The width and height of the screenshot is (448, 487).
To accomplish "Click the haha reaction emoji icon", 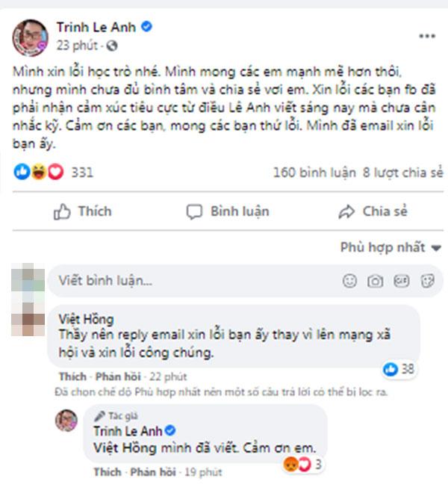I will click(x=39, y=172).
